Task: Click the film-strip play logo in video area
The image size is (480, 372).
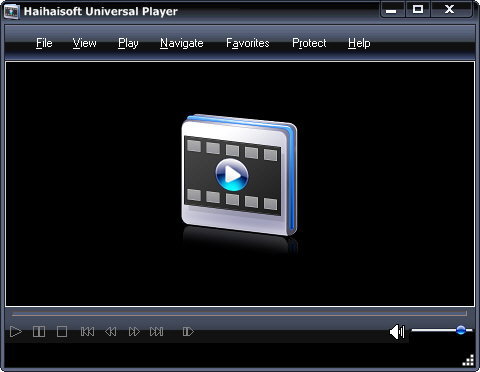Action: click(x=239, y=175)
